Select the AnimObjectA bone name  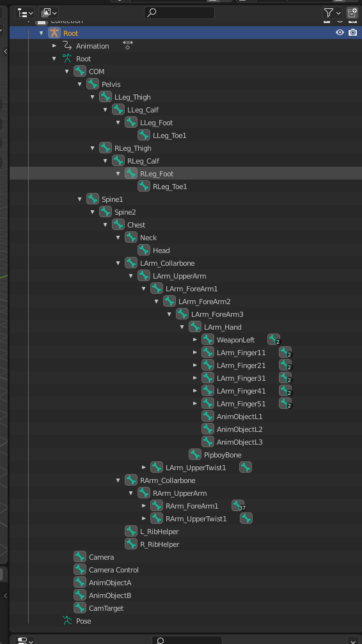coord(110,583)
